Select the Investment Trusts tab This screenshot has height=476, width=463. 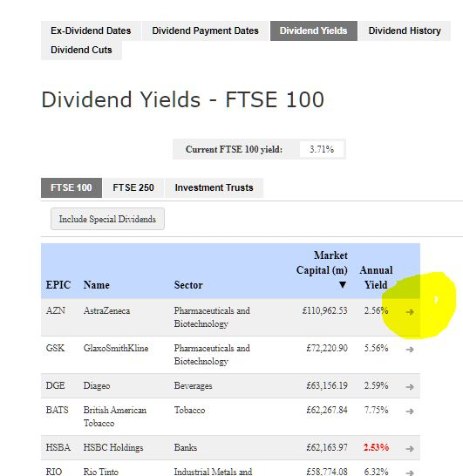[214, 187]
